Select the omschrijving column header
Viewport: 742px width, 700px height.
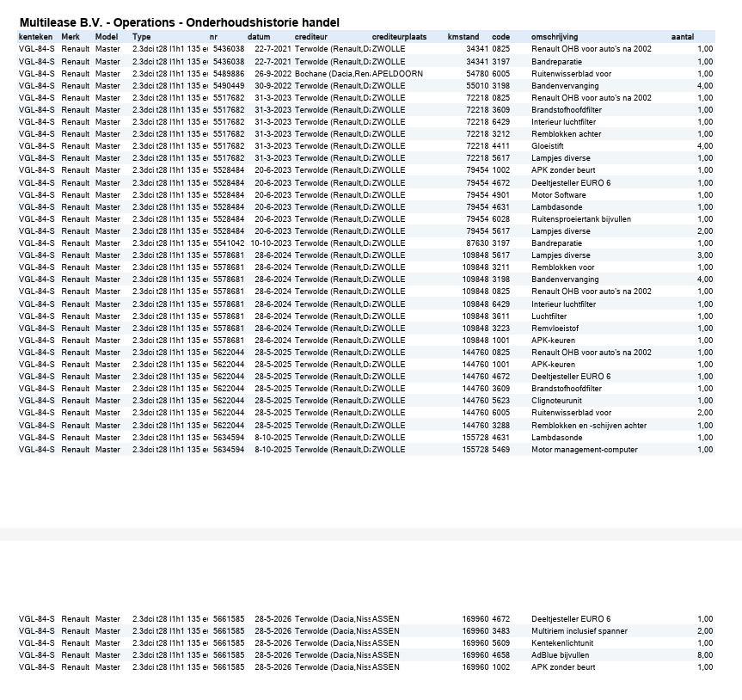tap(554, 36)
